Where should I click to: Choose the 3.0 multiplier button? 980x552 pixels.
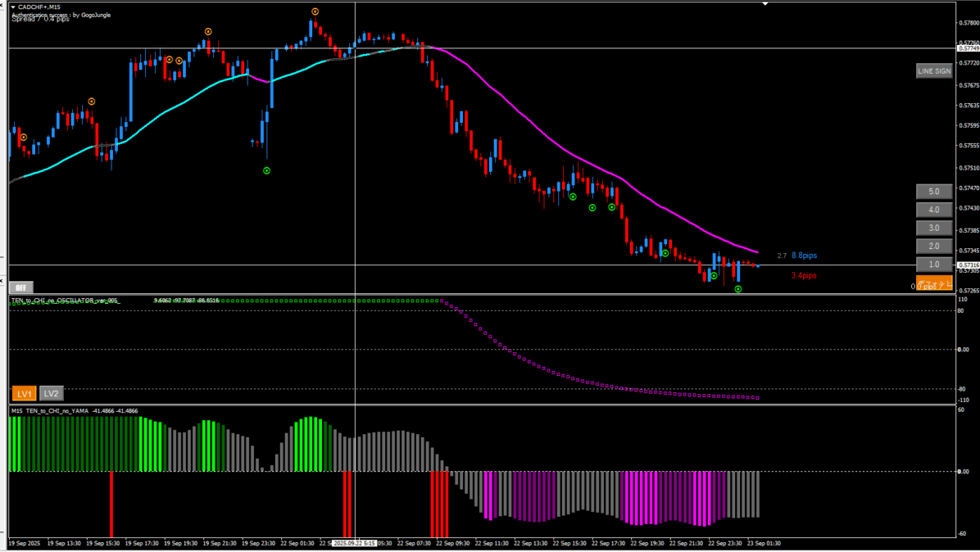[933, 228]
